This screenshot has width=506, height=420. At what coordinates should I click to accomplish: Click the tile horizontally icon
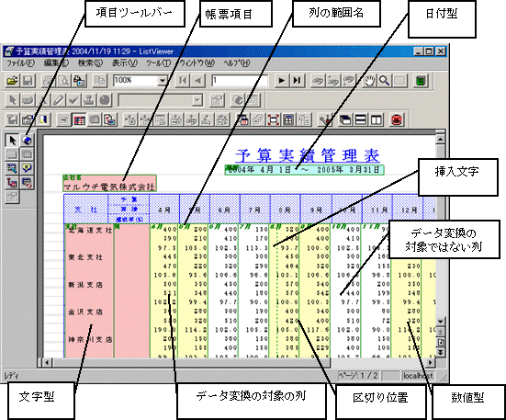pos(361,120)
